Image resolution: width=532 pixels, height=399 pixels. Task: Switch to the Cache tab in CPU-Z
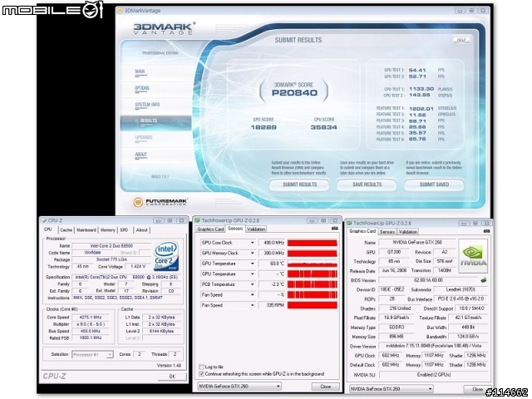click(x=66, y=230)
